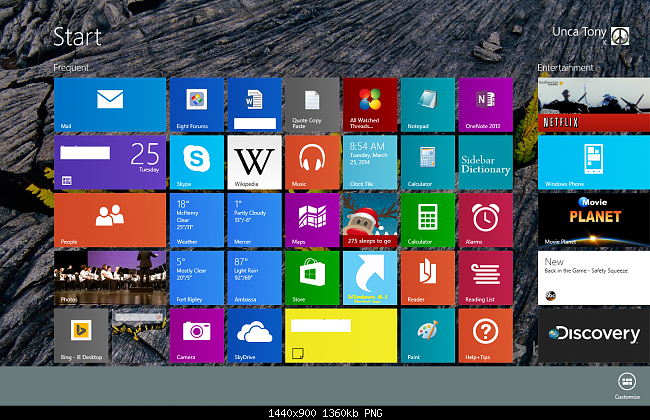Screen dimensions: 650x420
Task: Open the Discovery tile
Action: (594, 335)
